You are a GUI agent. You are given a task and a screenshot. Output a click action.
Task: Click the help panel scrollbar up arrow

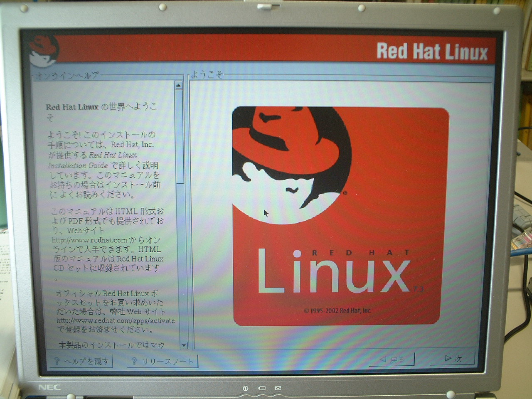coord(178,86)
